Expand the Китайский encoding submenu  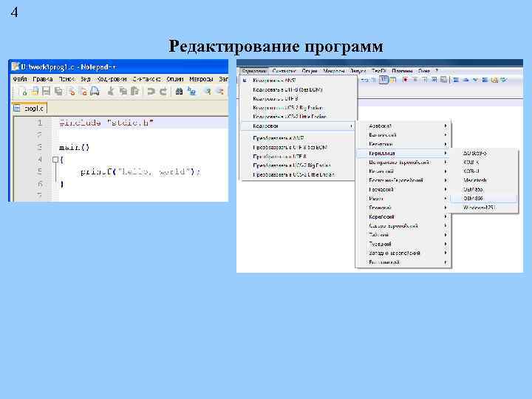coord(403,171)
